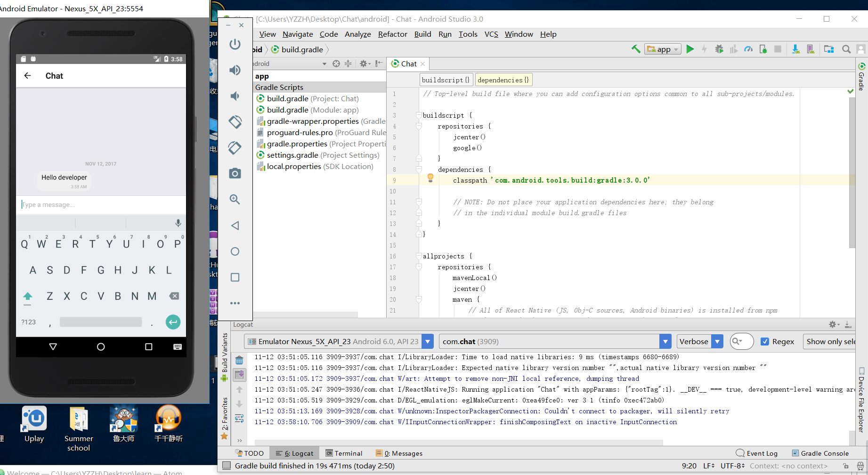Open the Project Structure icon
868x475 pixels.
pos(829,49)
